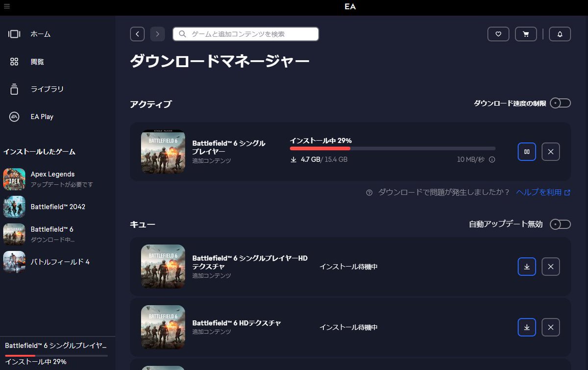Screen dimensions: 588x370
Task: Click Battlefield 6 HDテクスチャ cover art
Action: (x=163, y=327)
